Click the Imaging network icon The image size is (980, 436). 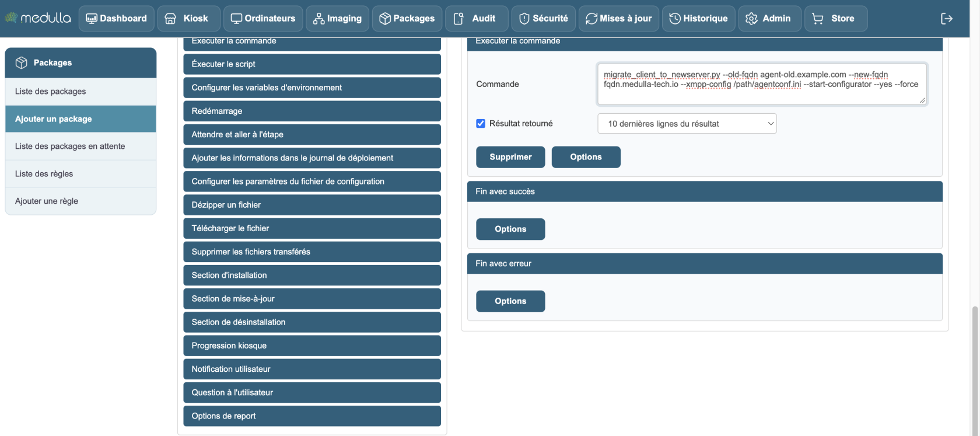coord(318,19)
